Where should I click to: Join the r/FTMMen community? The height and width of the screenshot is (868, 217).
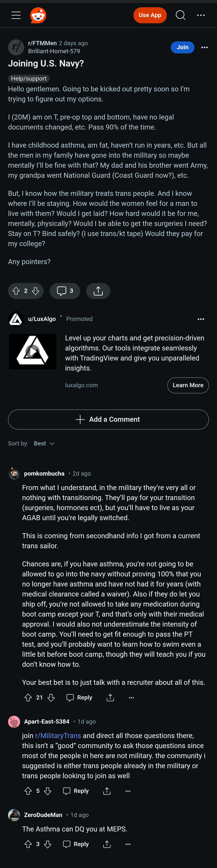pyautogui.click(x=182, y=48)
